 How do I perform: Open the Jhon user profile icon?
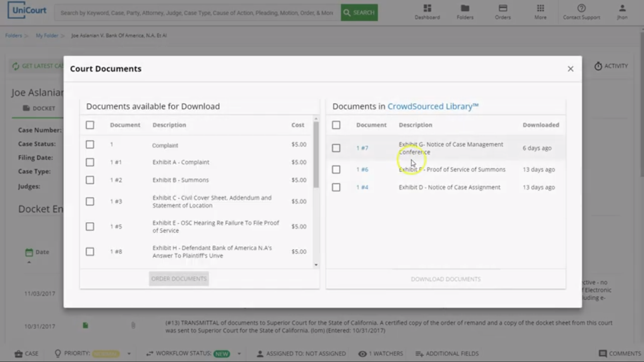[622, 8]
